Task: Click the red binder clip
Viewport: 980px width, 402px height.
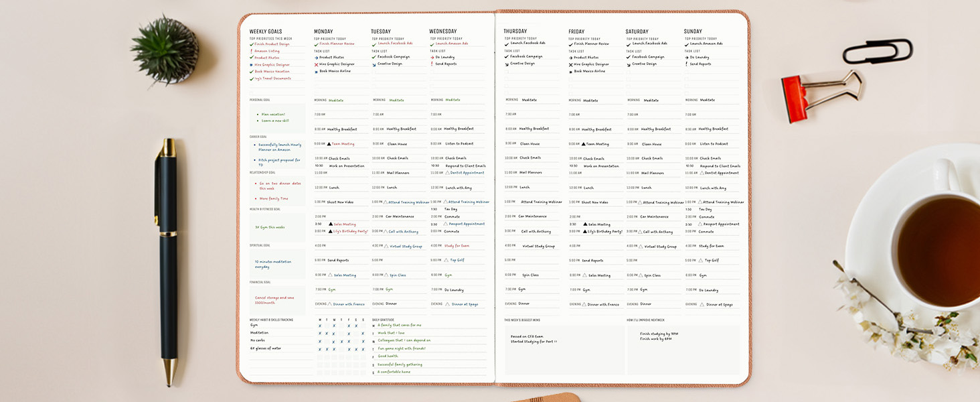Action: (x=821, y=95)
